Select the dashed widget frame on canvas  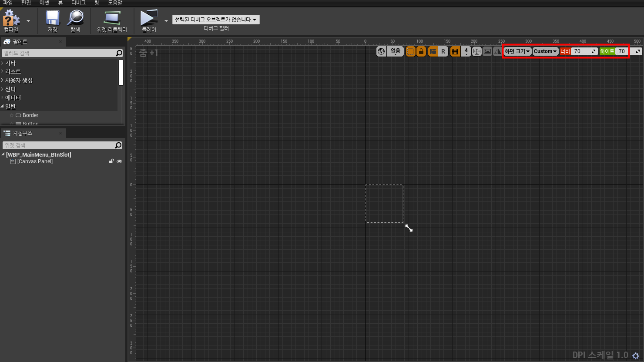384,204
